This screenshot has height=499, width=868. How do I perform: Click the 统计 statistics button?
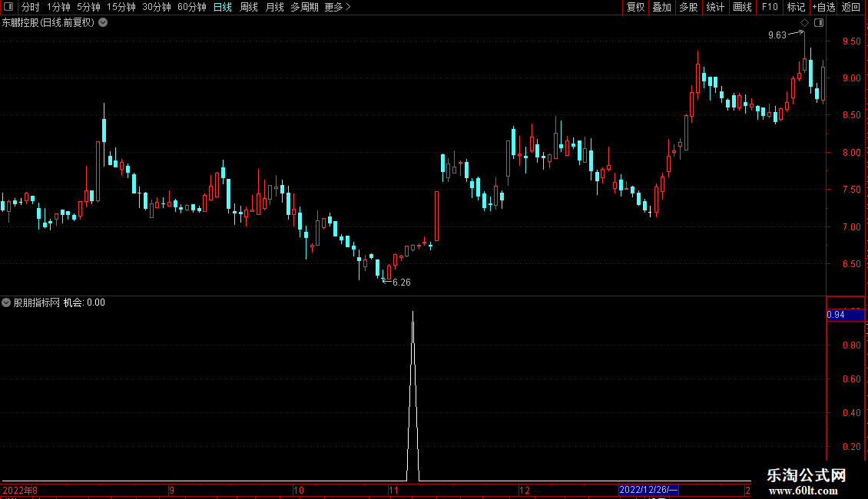click(x=715, y=7)
